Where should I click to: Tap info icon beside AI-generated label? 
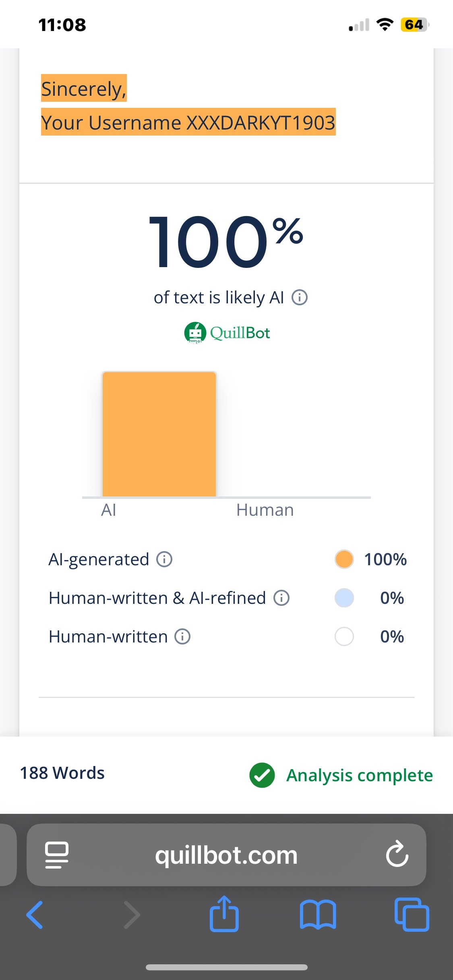[164, 559]
